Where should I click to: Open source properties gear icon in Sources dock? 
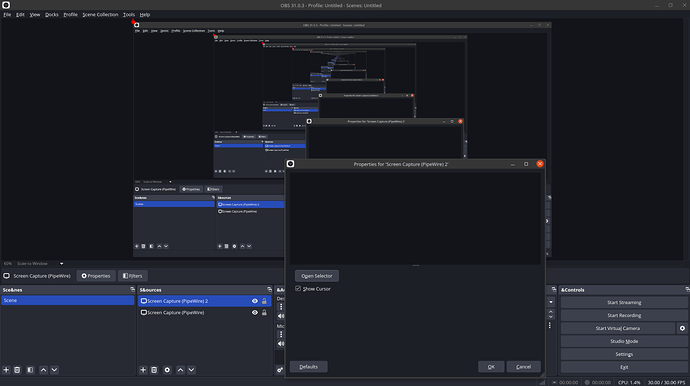point(167,370)
